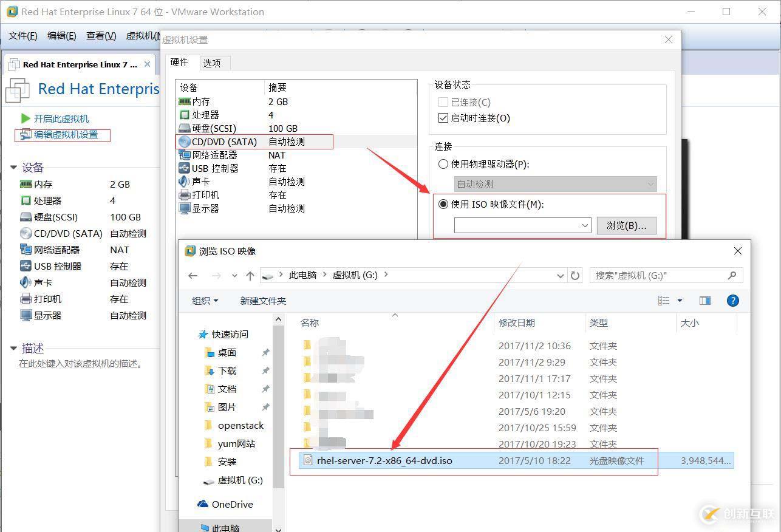Collapse the 设备 section in main window
Viewport: 781px width, 532px height.
[x=14, y=168]
